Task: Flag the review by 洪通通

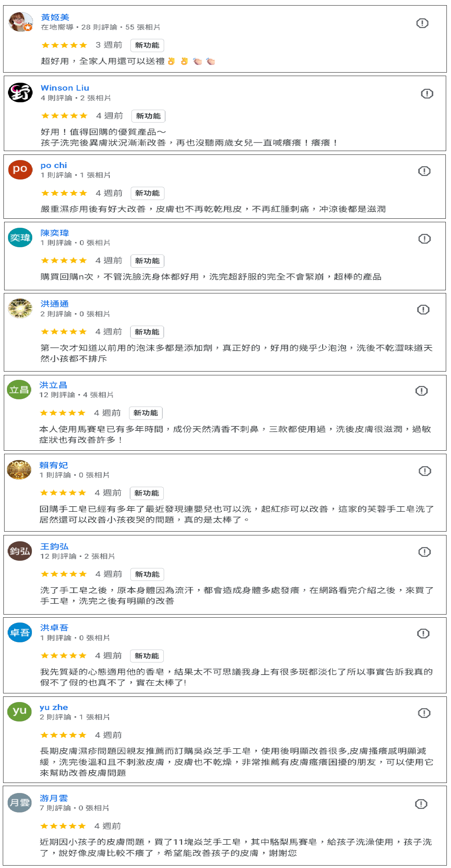Action: click(x=423, y=310)
